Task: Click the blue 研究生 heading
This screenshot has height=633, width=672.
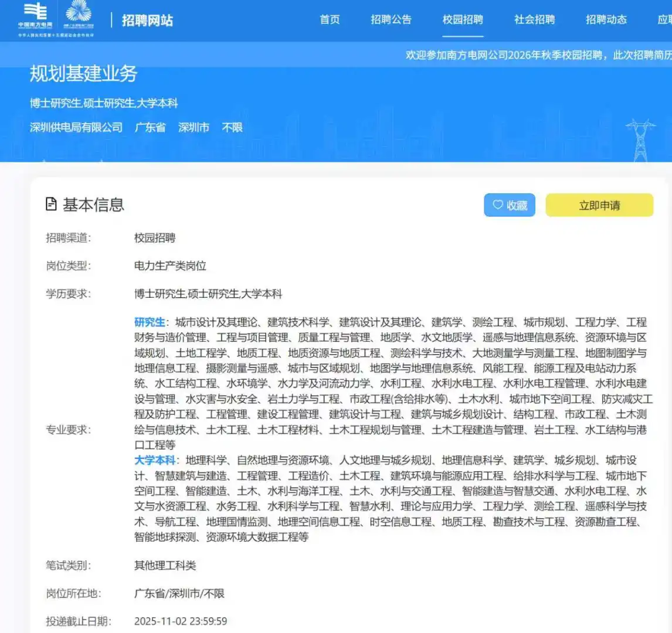Action: click(150, 322)
